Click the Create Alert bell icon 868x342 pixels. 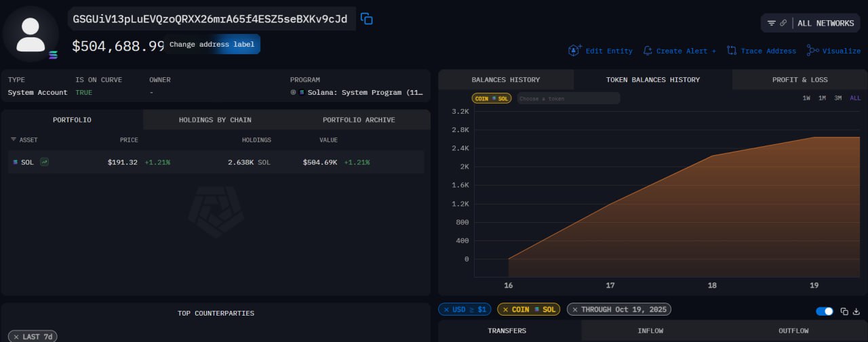pyautogui.click(x=648, y=51)
